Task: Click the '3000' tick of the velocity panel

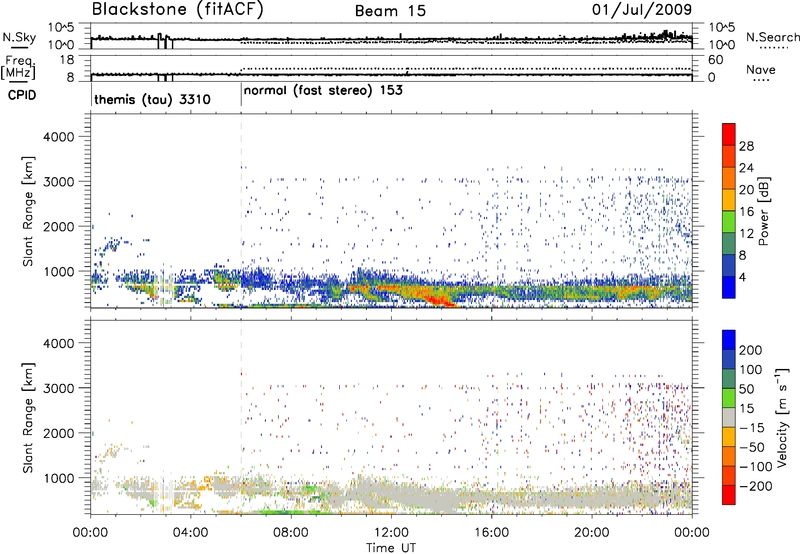Action: (x=59, y=388)
